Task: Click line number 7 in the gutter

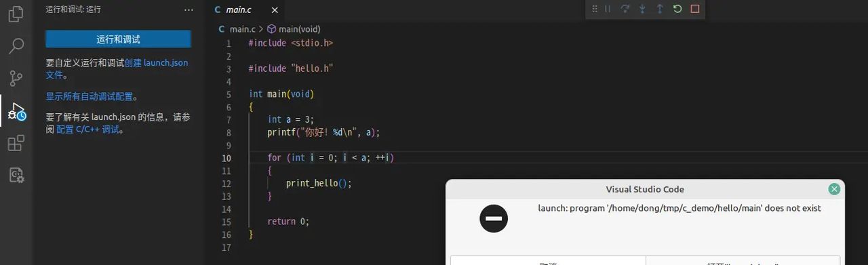Action: click(x=228, y=120)
